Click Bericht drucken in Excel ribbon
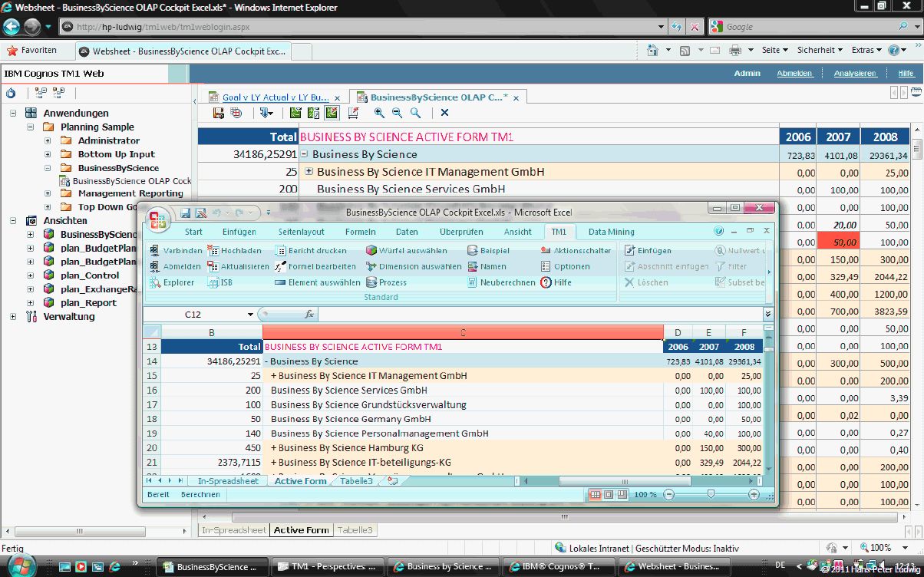The width and height of the screenshot is (924, 577). (x=311, y=250)
